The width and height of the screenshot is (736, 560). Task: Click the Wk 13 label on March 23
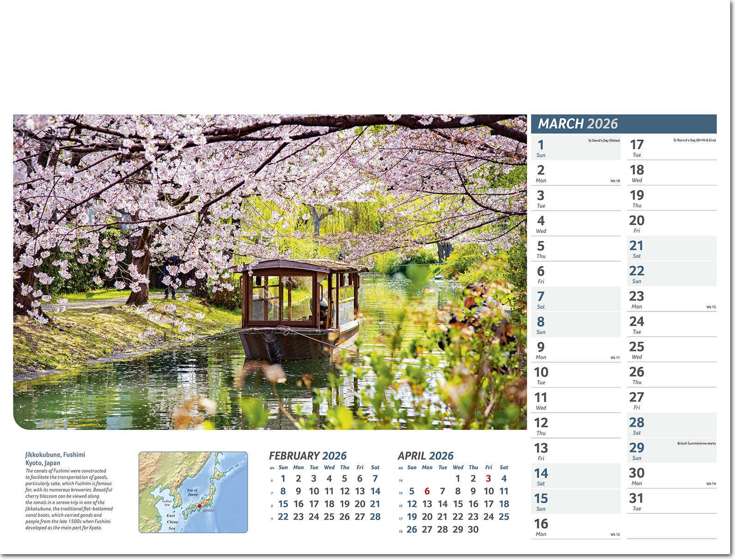(711, 307)
